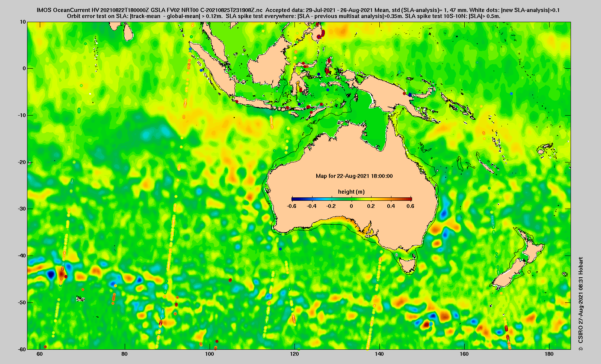The width and height of the screenshot is (601, 364).
Task: Click the New Guinea island landmass
Action: [x=391, y=92]
